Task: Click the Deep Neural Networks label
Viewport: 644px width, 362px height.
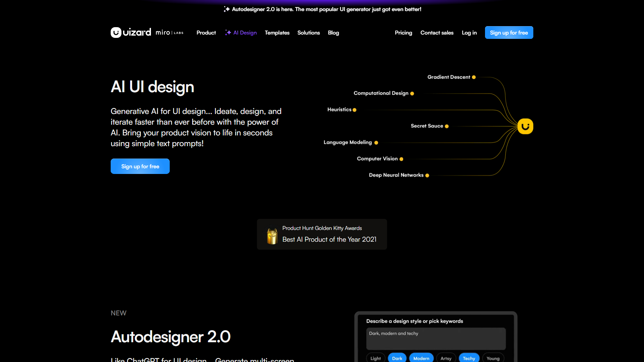Action: click(396, 175)
